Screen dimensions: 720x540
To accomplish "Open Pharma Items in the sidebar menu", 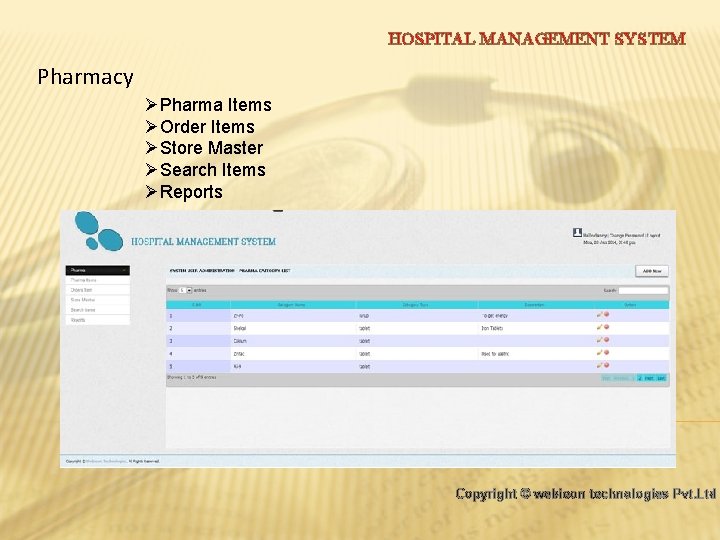I will (x=98, y=280).
